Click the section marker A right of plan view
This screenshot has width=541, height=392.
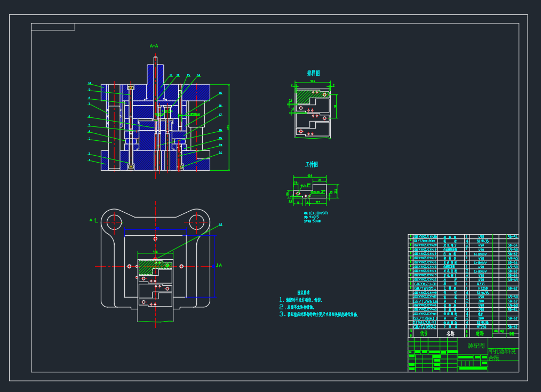pos(220,266)
